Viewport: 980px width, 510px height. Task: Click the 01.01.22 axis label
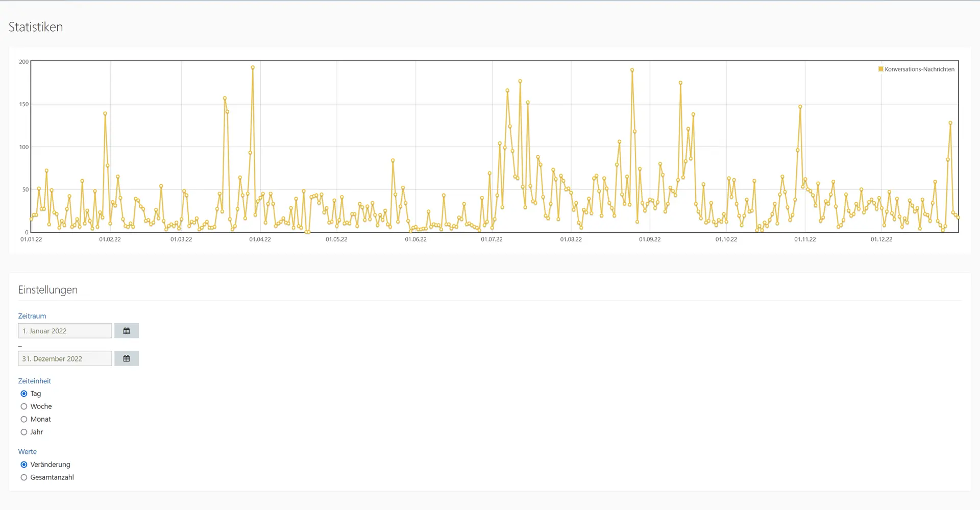[31, 239]
